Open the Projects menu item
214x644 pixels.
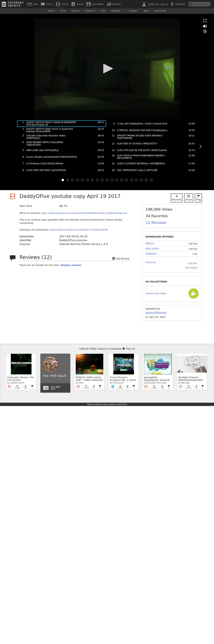(x=90, y=11)
